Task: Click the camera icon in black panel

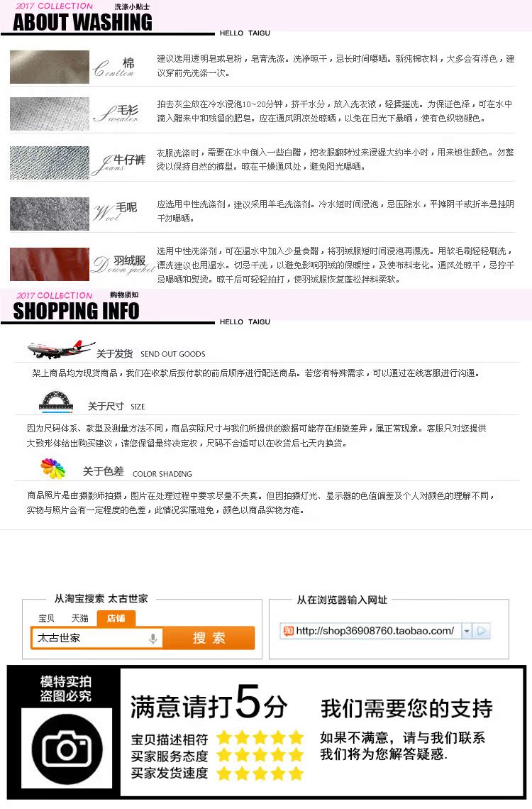Action: point(67,749)
